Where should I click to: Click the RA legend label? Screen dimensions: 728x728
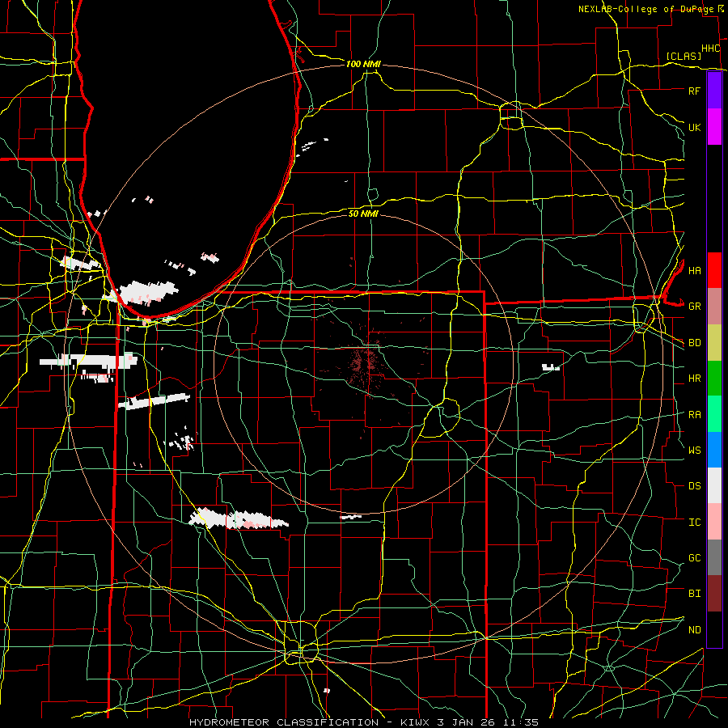[694, 414]
